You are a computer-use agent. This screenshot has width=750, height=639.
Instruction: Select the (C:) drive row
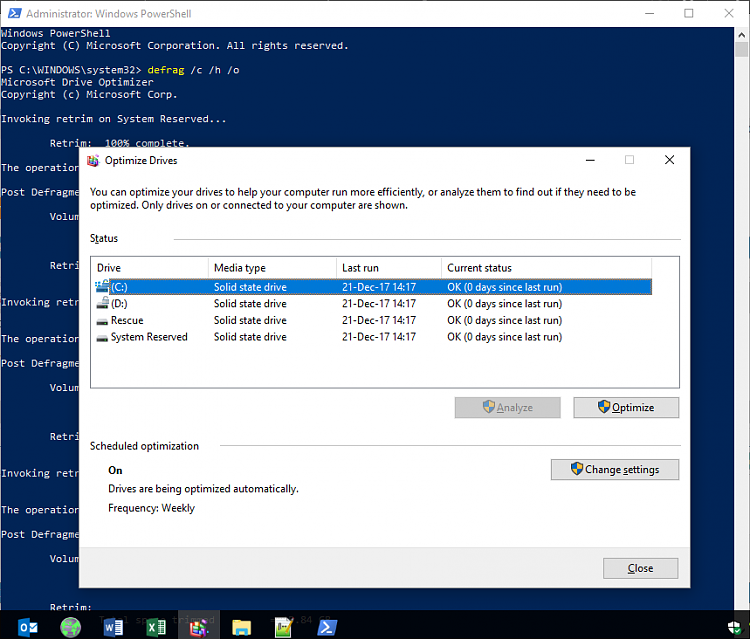(x=373, y=287)
